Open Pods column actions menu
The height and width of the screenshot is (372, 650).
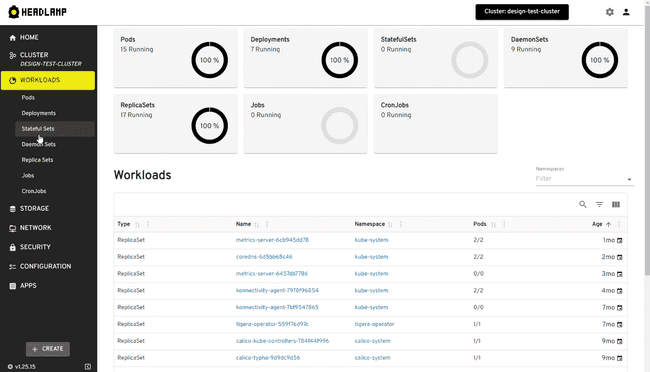pos(504,224)
